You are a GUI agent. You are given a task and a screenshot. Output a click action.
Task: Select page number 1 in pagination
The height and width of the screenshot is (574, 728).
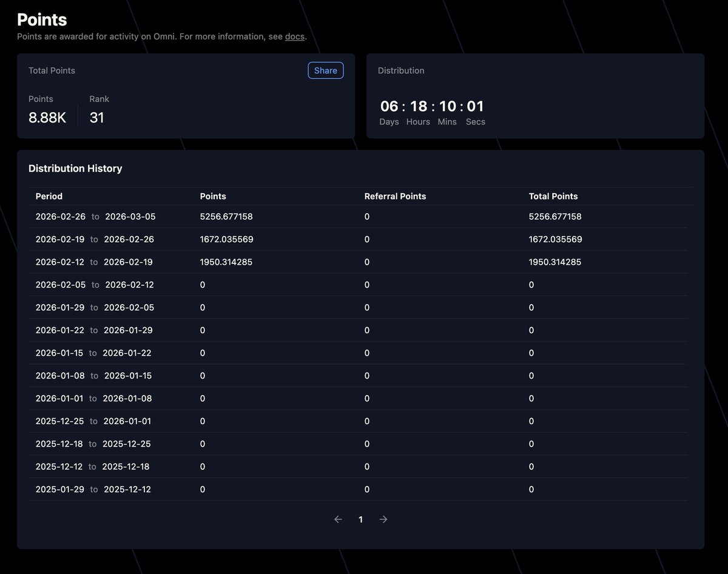coord(360,519)
